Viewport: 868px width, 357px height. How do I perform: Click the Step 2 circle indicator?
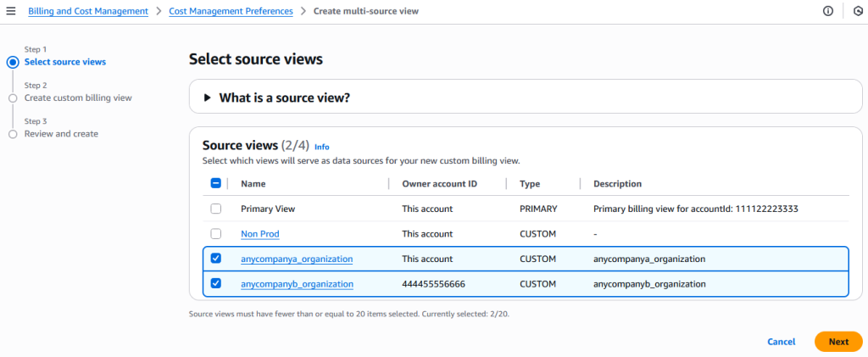click(x=13, y=98)
